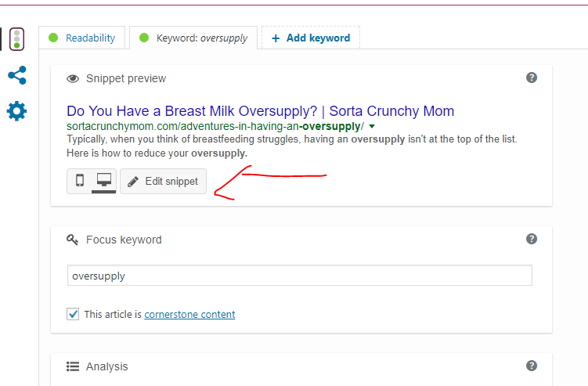
Task: Open the social share settings icon
Action: click(17, 75)
